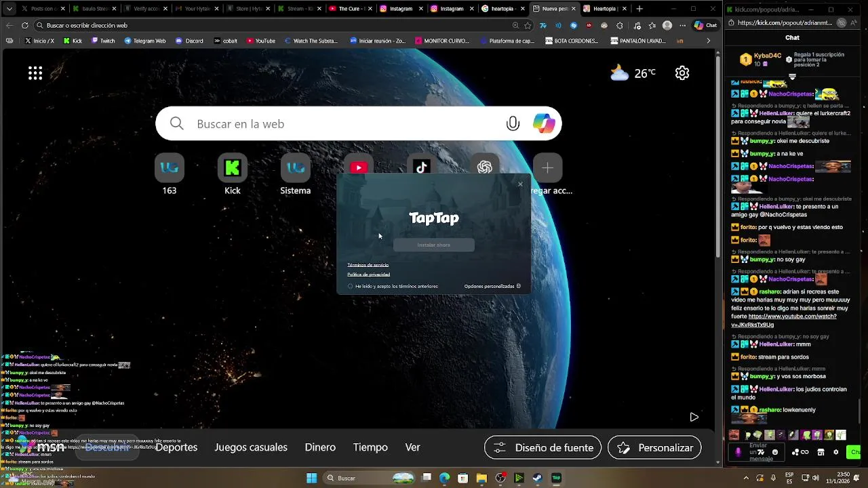Viewport: 868px width, 488px height.
Task: Add this page to favorites star
Action: click(528, 25)
